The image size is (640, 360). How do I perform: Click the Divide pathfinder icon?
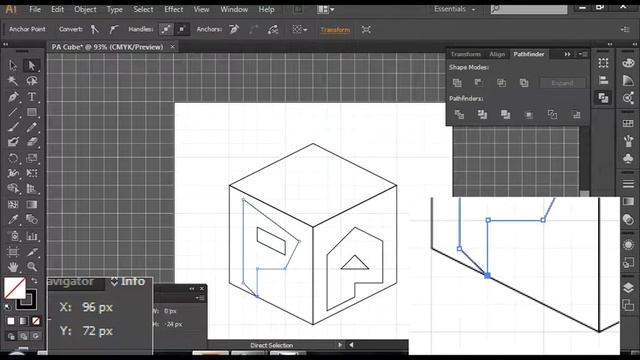tap(459, 115)
